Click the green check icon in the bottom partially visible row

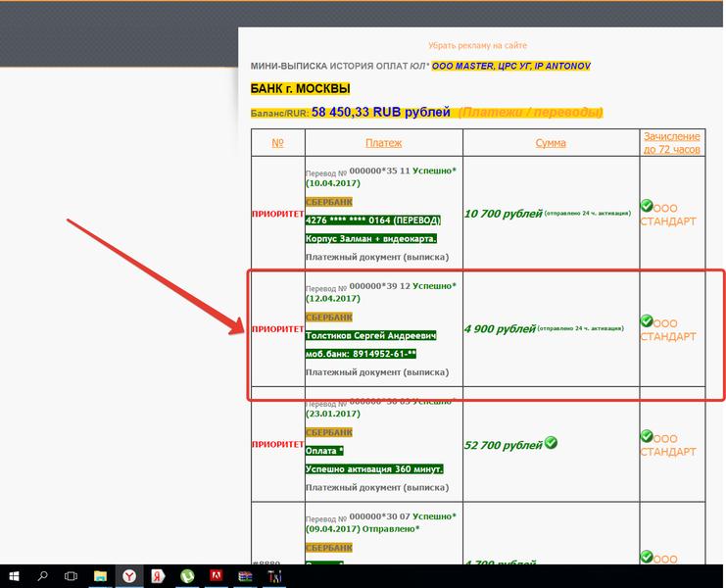click(647, 556)
